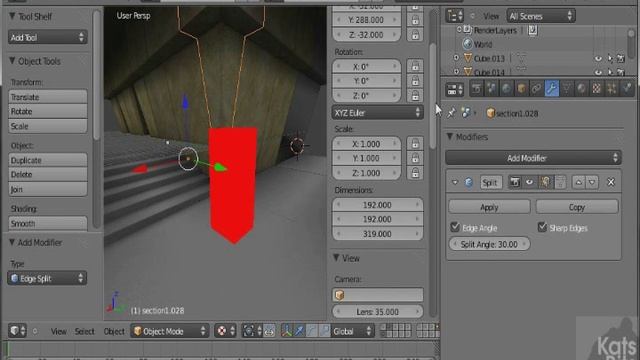Select the translate manipulator arrow icon

point(299,331)
